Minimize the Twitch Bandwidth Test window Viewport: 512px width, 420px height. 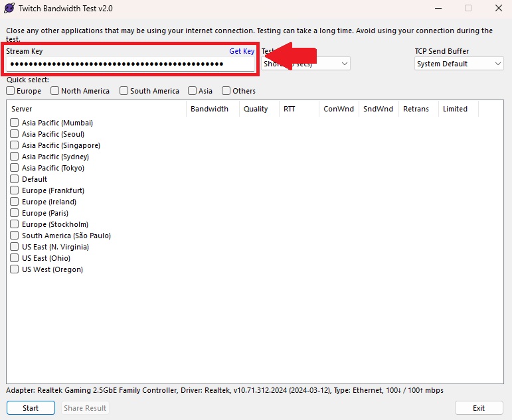click(438, 8)
